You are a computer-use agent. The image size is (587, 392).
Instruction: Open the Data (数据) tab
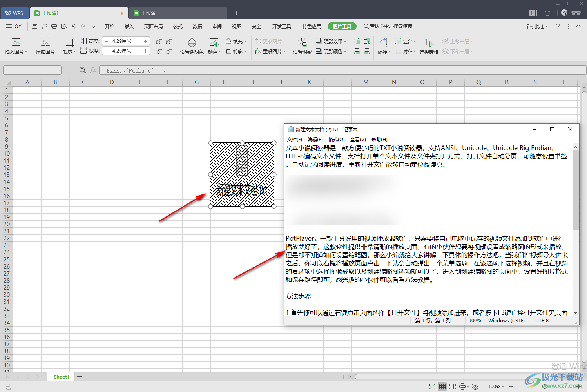pyautogui.click(x=197, y=26)
